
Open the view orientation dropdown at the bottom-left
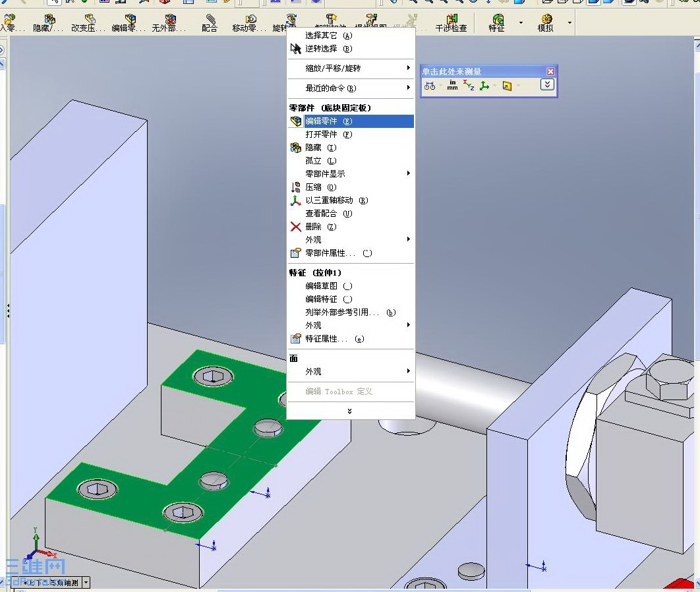[x=86, y=582]
